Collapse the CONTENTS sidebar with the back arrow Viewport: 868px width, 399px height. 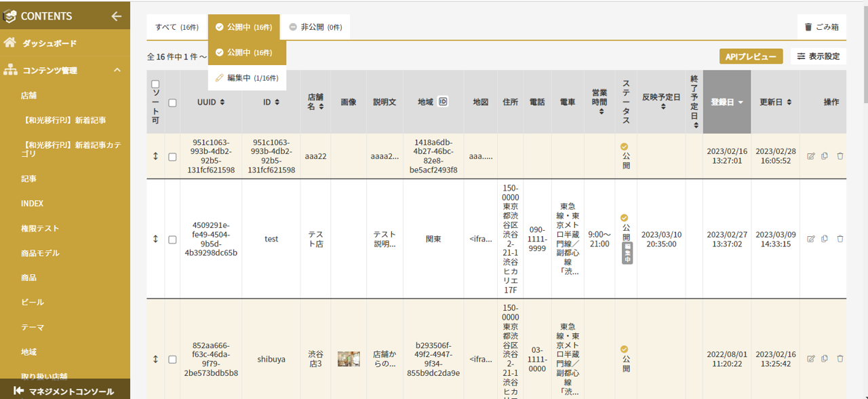pyautogui.click(x=117, y=16)
